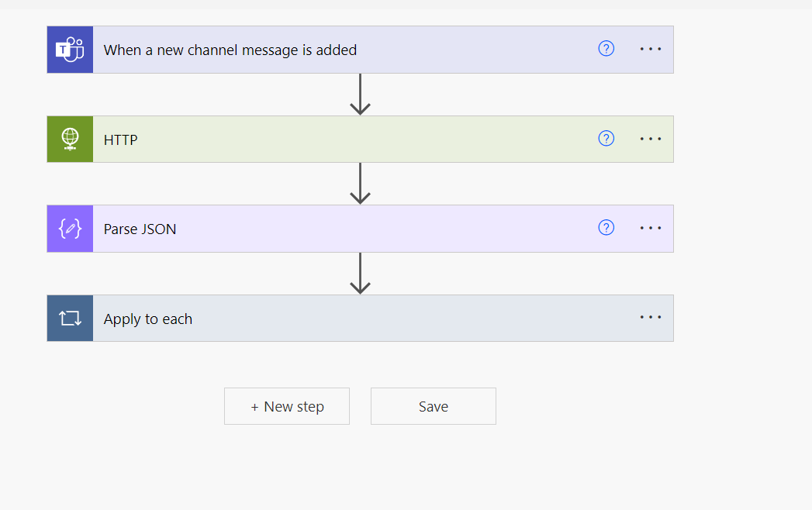Open help for the Teams trigger step

(x=606, y=48)
